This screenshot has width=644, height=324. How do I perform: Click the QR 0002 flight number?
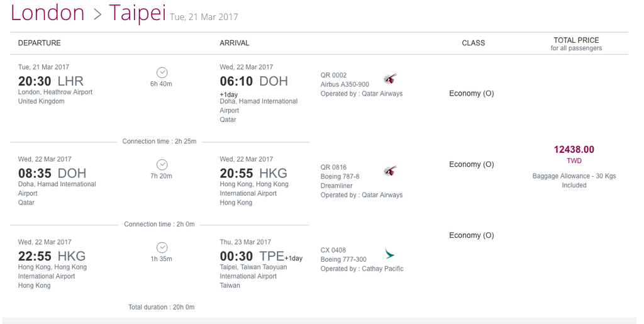pyautogui.click(x=333, y=75)
